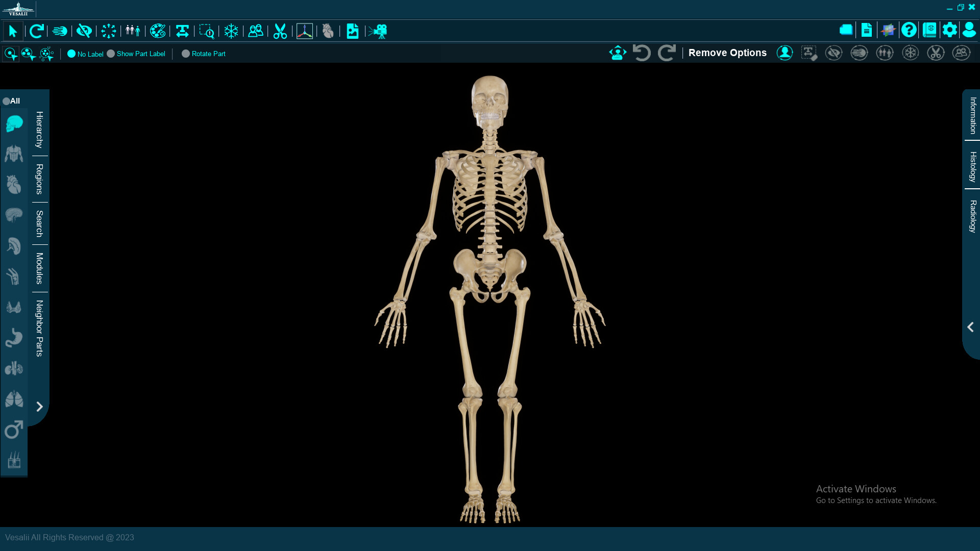This screenshot has height=551, width=980.
Task: Click the Camera recording tool
Action: click(x=379, y=31)
